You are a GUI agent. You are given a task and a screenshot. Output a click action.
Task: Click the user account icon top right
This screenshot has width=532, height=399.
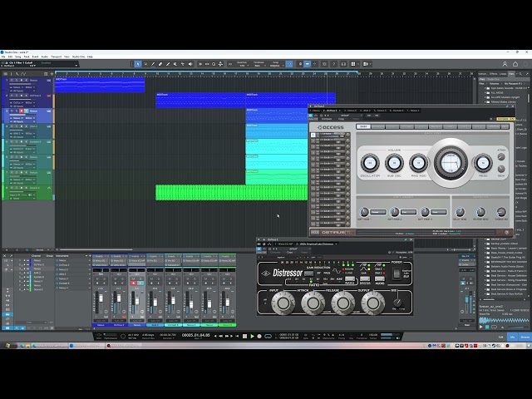click(x=505, y=64)
